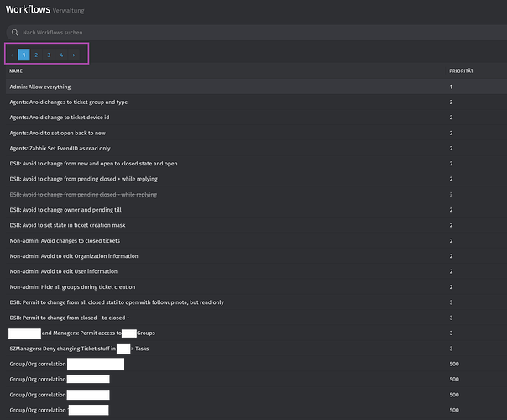Image resolution: width=507 pixels, height=420 pixels.
Task: Click the previous page arrow
Action: tap(13, 55)
